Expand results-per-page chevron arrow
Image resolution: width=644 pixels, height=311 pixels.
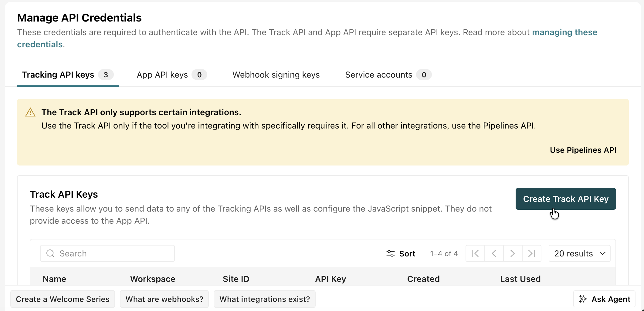(602, 253)
